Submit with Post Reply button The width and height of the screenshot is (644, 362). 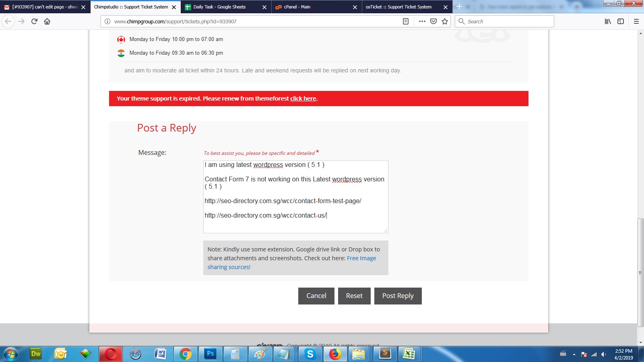(398, 296)
